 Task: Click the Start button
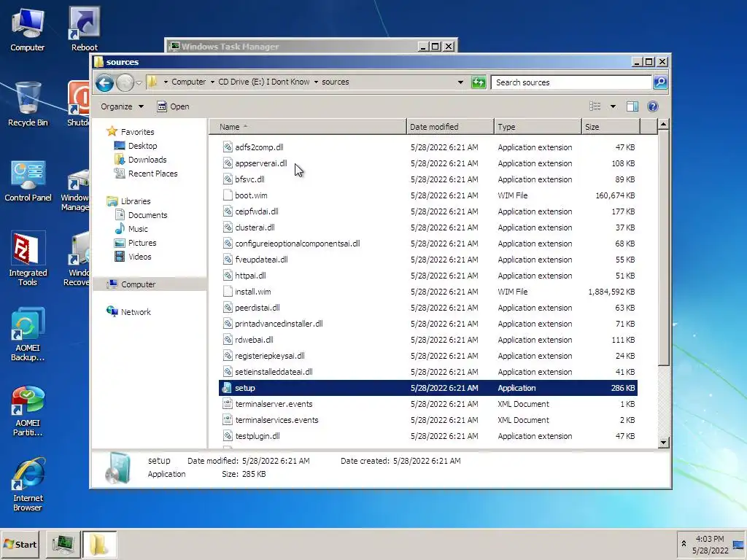(x=20, y=544)
